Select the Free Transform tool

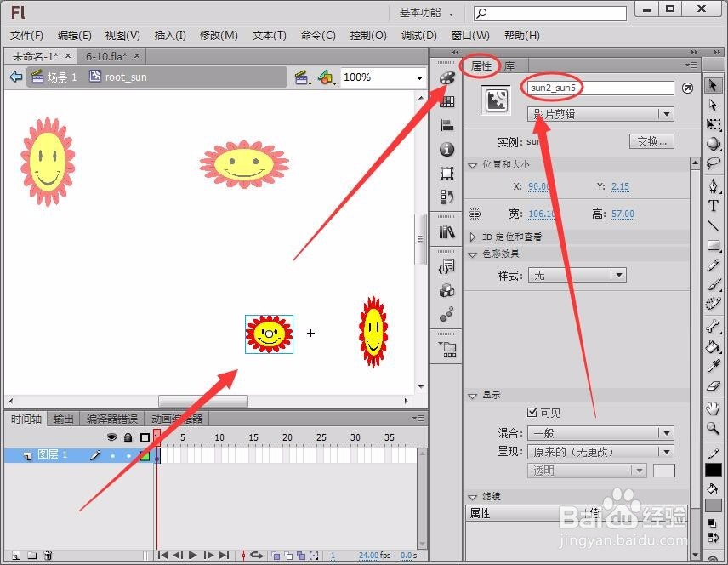coord(714,123)
